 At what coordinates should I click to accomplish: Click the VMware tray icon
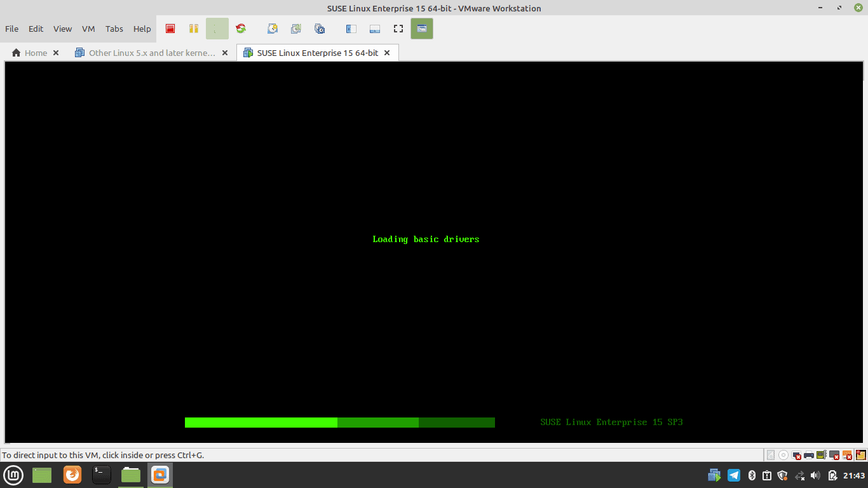click(714, 475)
